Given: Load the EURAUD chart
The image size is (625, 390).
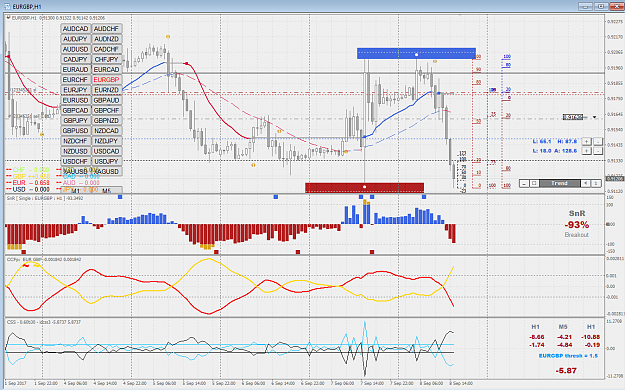Looking at the screenshot, I should [x=76, y=69].
